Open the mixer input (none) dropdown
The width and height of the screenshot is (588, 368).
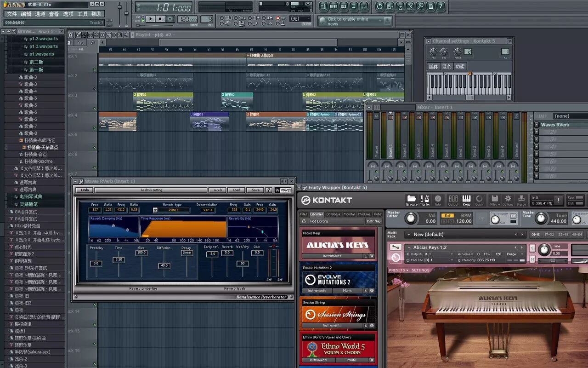(x=570, y=116)
